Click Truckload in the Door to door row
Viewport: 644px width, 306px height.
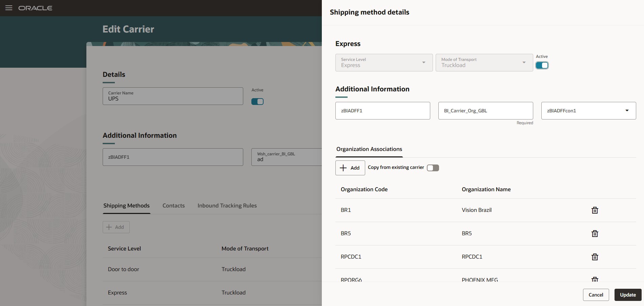click(x=233, y=269)
